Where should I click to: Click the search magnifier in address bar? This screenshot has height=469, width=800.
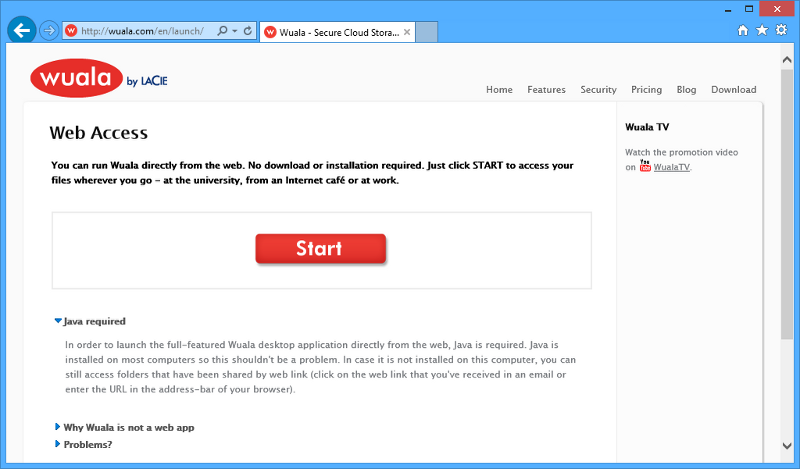222,31
